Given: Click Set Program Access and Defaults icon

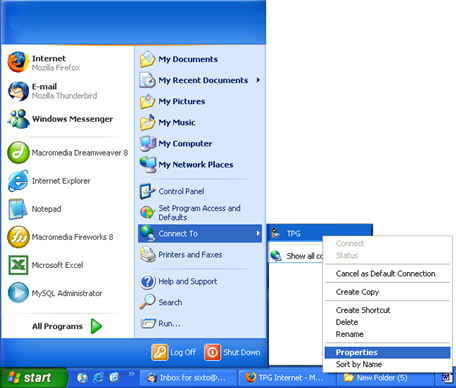Looking at the screenshot, I should pos(147,212).
